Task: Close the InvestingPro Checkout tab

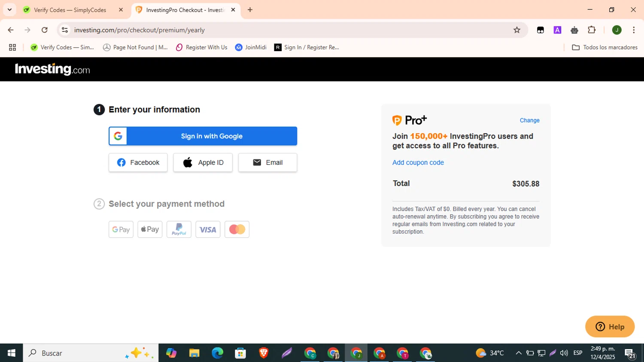Action: [233, 10]
